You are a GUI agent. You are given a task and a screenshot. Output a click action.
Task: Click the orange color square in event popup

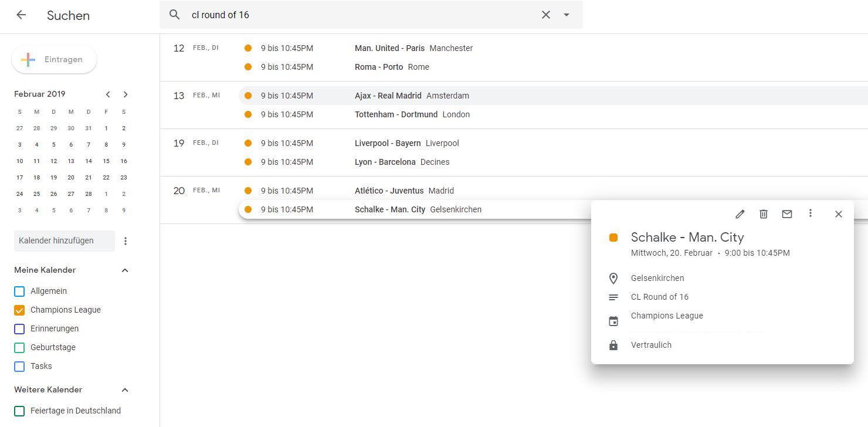click(x=613, y=238)
